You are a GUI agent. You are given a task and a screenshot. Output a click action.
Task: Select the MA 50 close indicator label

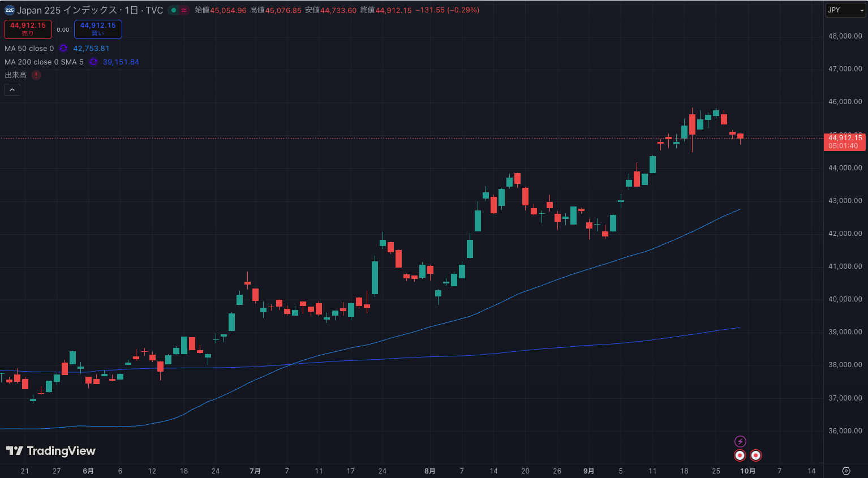pos(29,49)
